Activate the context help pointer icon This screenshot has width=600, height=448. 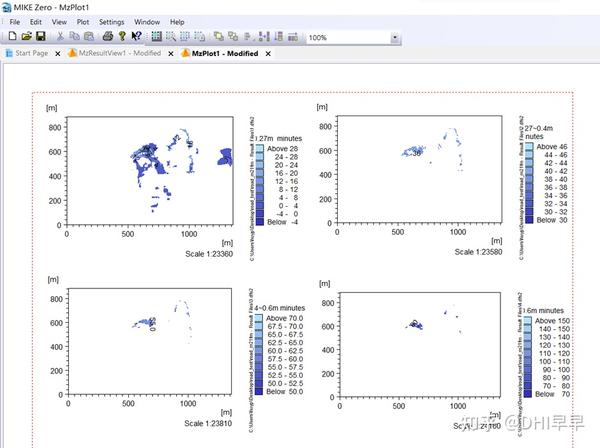pyautogui.click(x=136, y=36)
